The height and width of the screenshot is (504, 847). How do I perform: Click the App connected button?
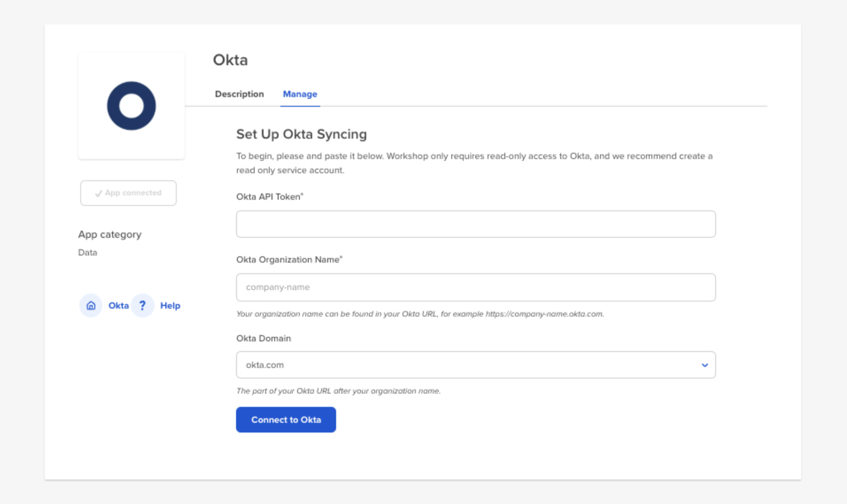(x=128, y=193)
